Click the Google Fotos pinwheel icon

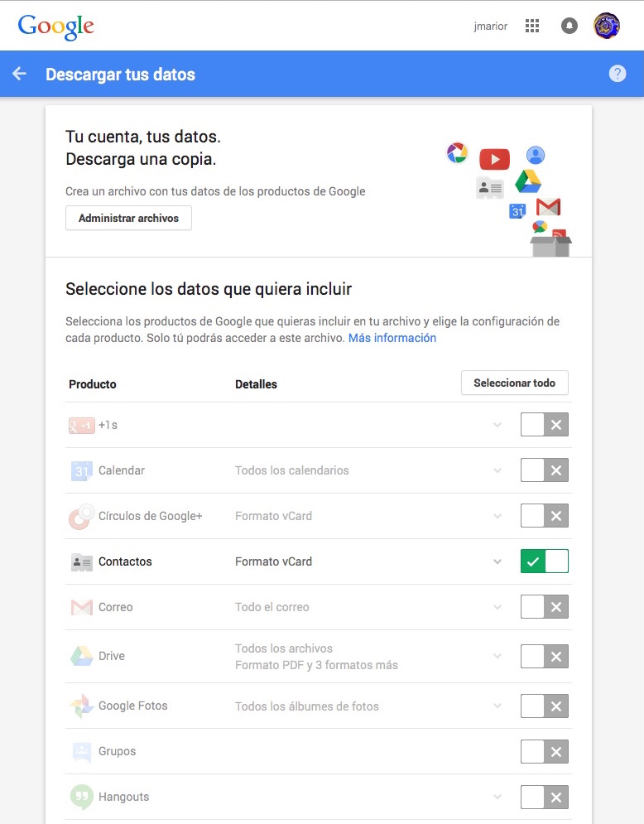coord(81,706)
